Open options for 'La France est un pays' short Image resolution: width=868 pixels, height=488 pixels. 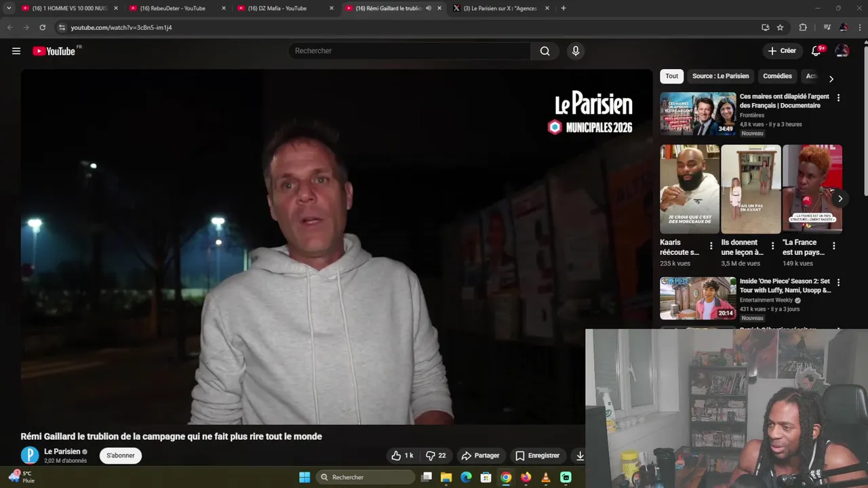834,246
